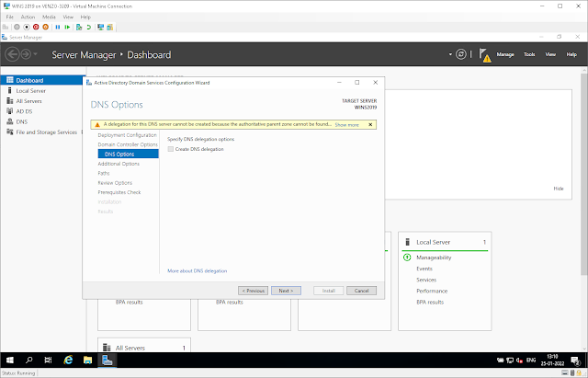Click the Server Manager back arrow
This screenshot has height=378, width=588.
tap(12, 54)
